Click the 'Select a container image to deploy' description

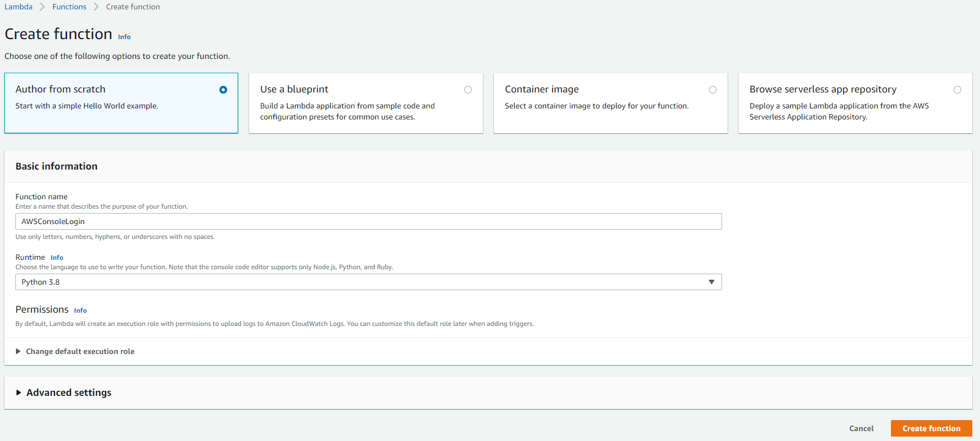[597, 106]
